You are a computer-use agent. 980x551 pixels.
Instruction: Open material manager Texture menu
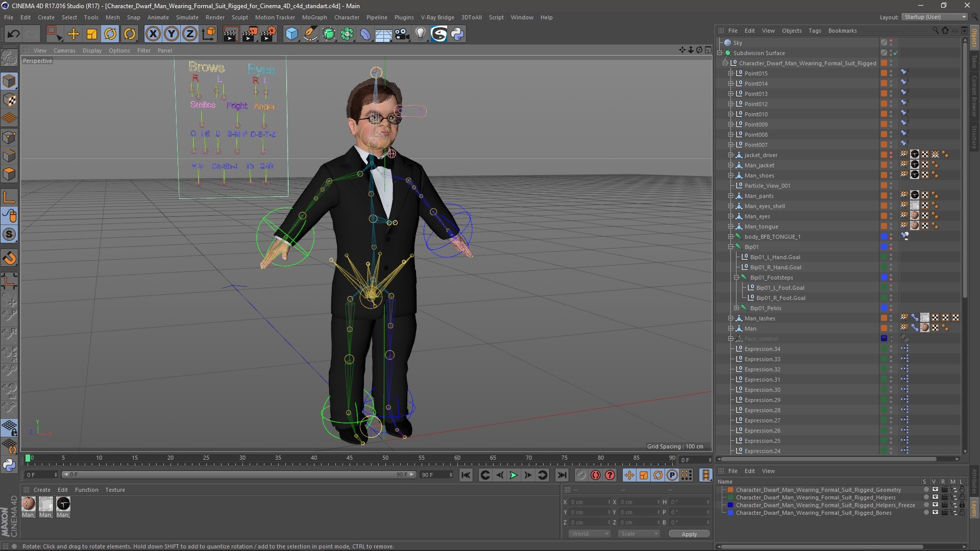pos(115,490)
